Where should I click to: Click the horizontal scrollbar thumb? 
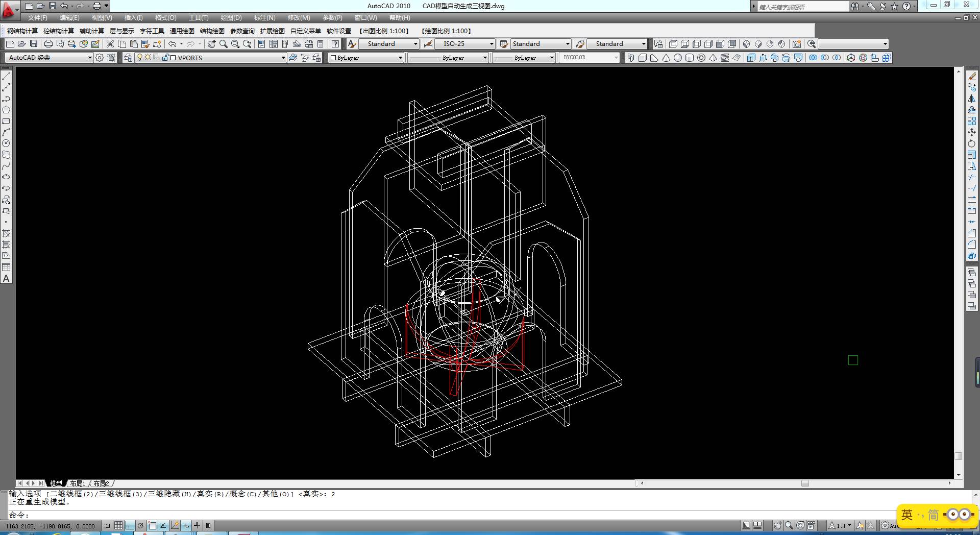tap(805, 483)
